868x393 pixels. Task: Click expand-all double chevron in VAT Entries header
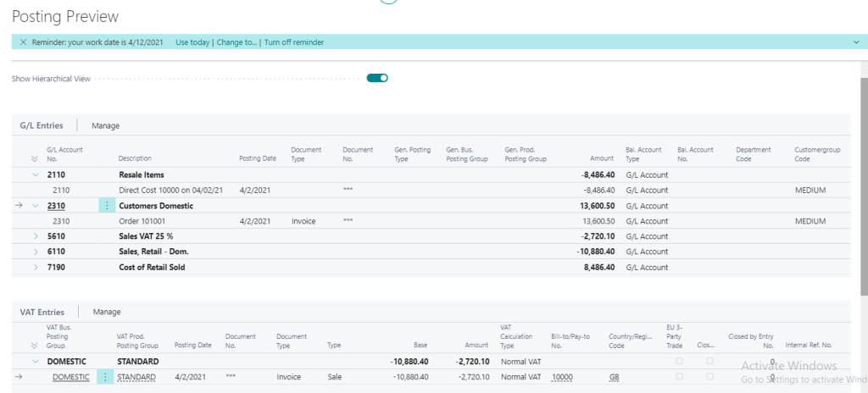[x=35, y=346]
